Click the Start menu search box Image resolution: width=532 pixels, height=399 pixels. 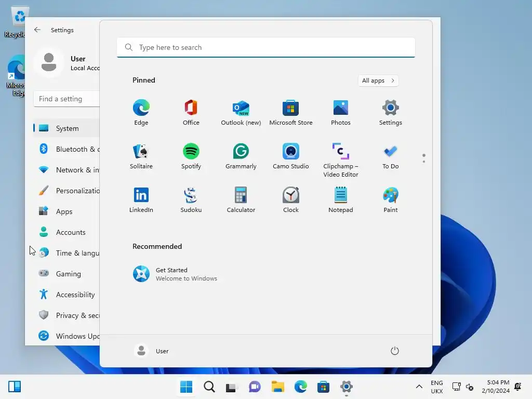point(266,47)
